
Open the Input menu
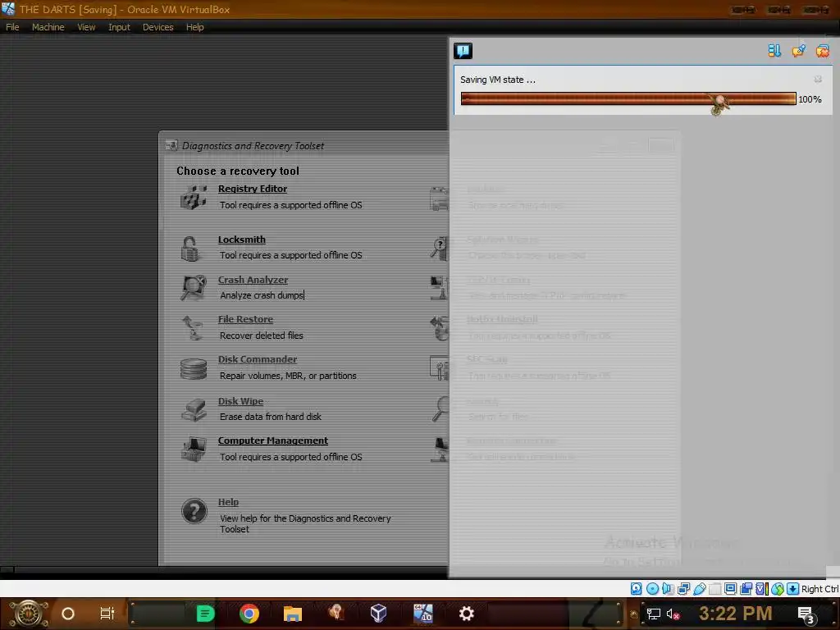119,27
